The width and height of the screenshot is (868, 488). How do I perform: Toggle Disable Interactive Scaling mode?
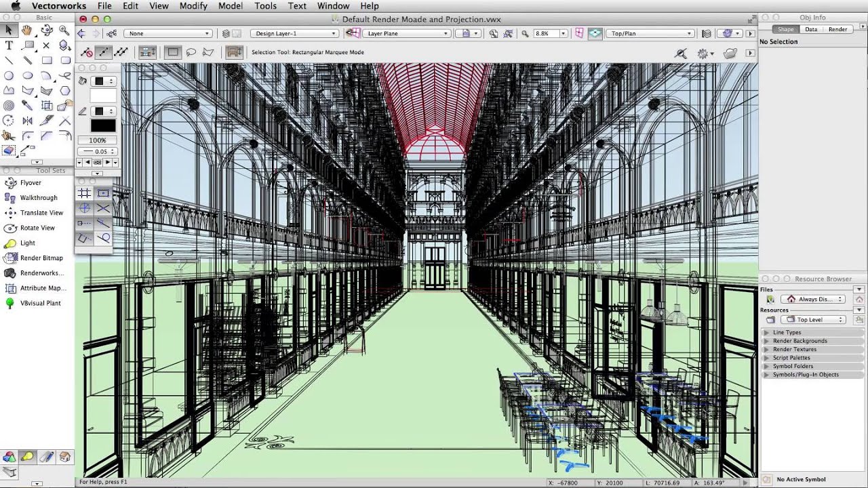[x=87, y=52]
